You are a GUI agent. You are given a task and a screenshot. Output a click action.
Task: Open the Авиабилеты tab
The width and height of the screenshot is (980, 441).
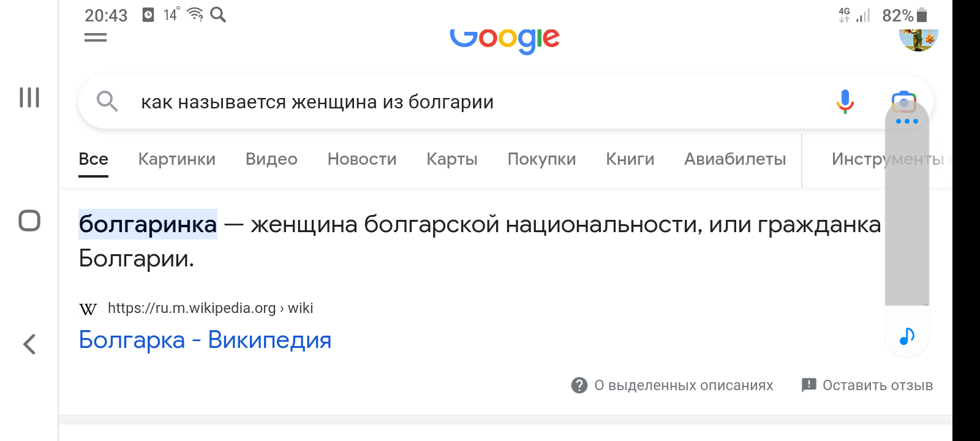coord(735,159)
